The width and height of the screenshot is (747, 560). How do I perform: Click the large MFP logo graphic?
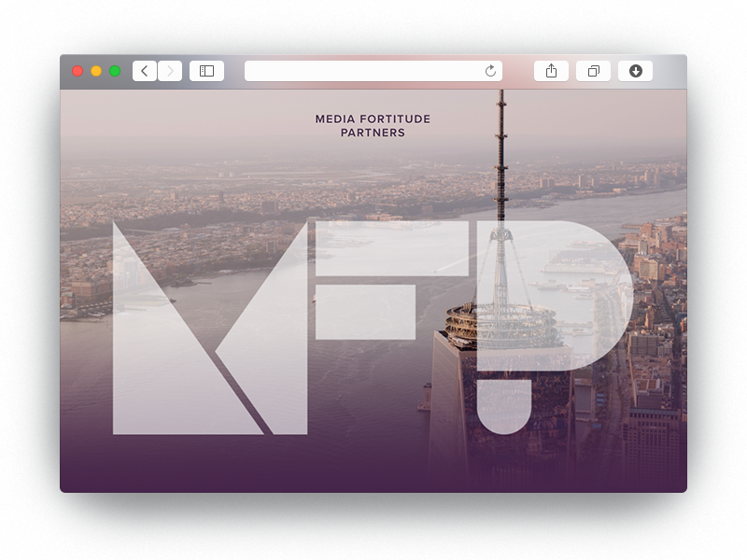pyautogui.click(x=373, y=328)
